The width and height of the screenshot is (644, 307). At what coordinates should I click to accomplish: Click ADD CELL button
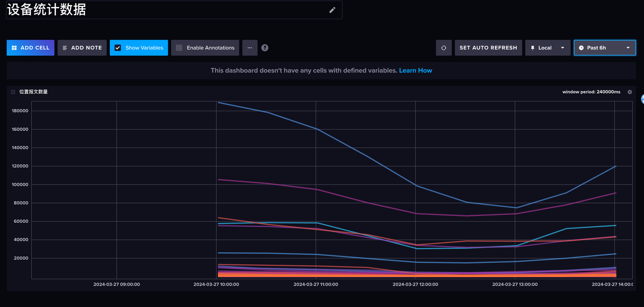pos(30,48)
